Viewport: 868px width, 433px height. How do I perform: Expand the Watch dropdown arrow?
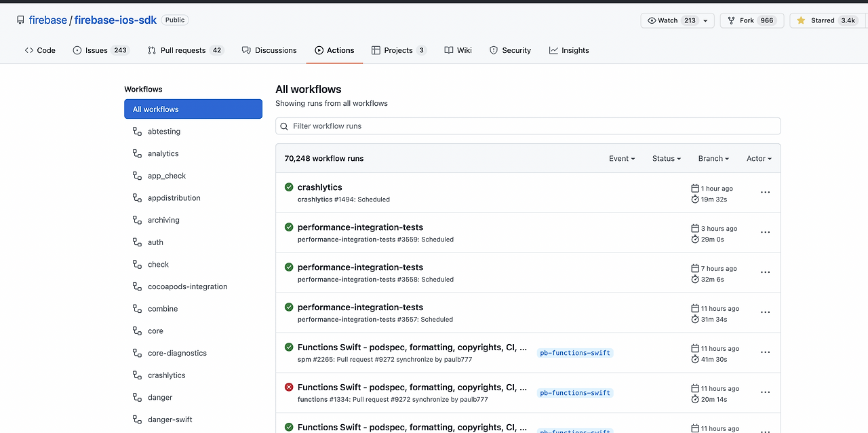click(x=705, y=20)
